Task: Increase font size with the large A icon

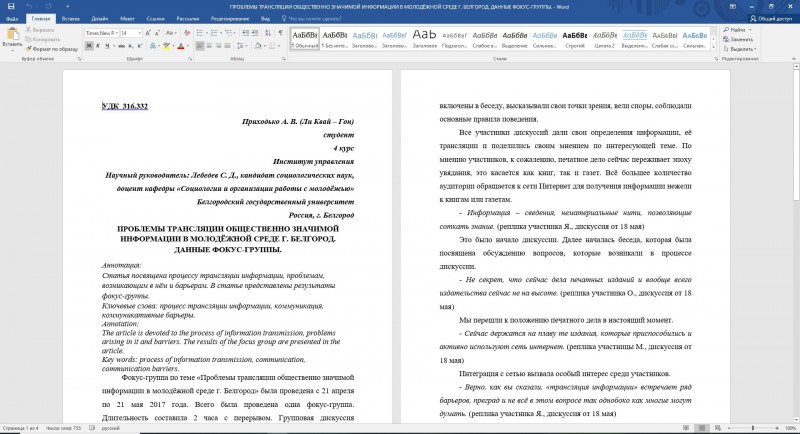Action: pyautogui.click(x=148, y=33)
